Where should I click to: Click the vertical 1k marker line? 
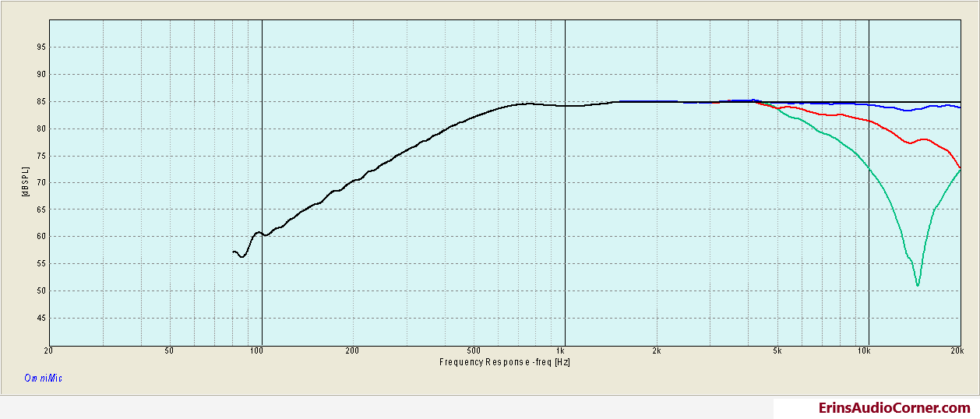click(x=565, y=183)
